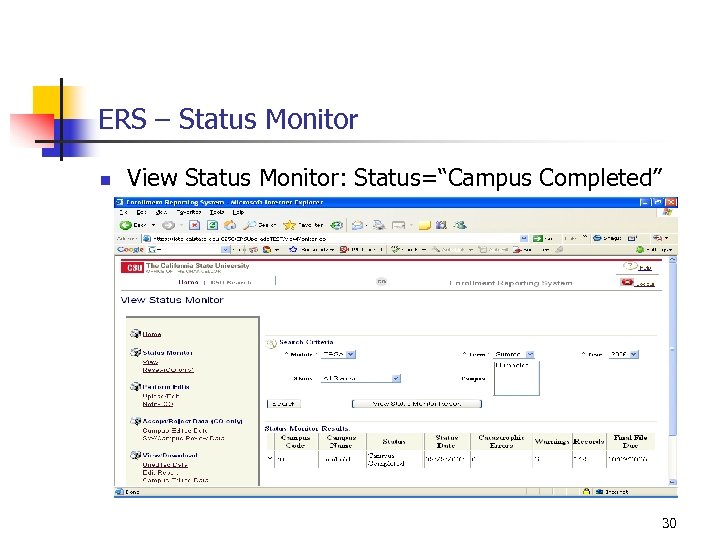Open the Back button history dropdown arrow

click(x=153, y=225)
